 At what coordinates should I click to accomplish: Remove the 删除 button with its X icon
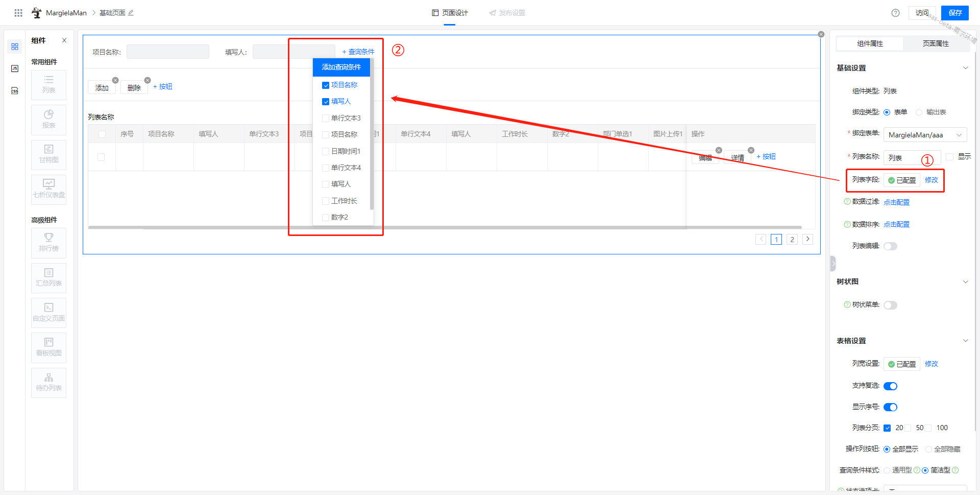tap(148, 80)
